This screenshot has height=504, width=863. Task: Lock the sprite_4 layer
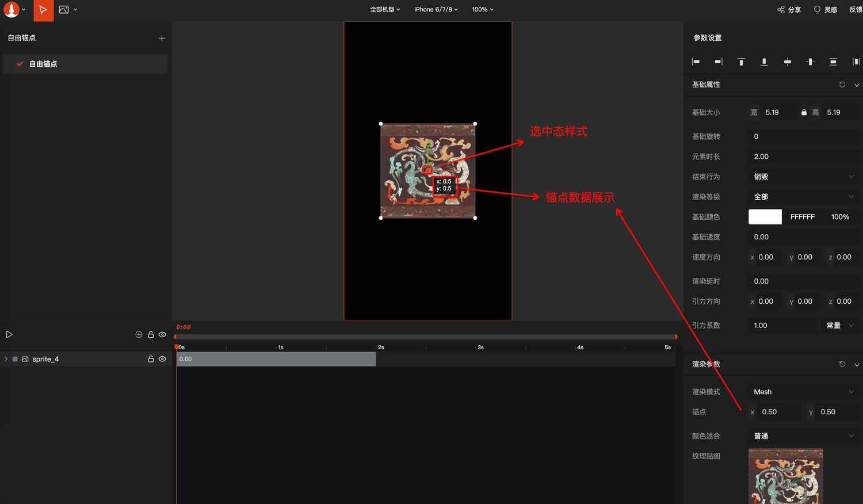coord(151,359)
